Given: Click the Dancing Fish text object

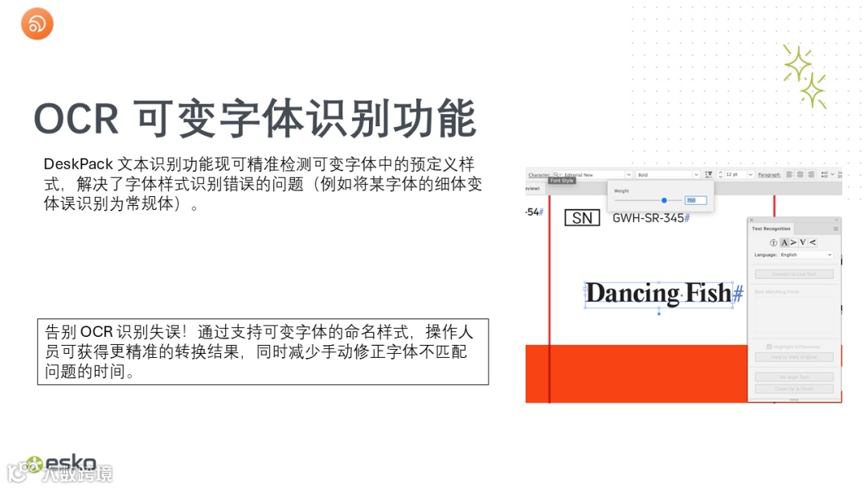Looking at the screenshot, I should click(659, 294).
